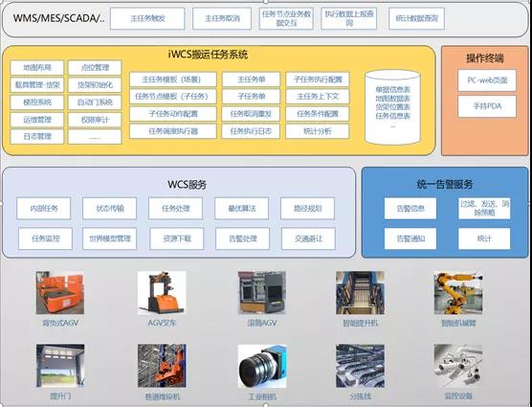Click the 地图布局 module box
532x407 pixels.
pos(37,68)
